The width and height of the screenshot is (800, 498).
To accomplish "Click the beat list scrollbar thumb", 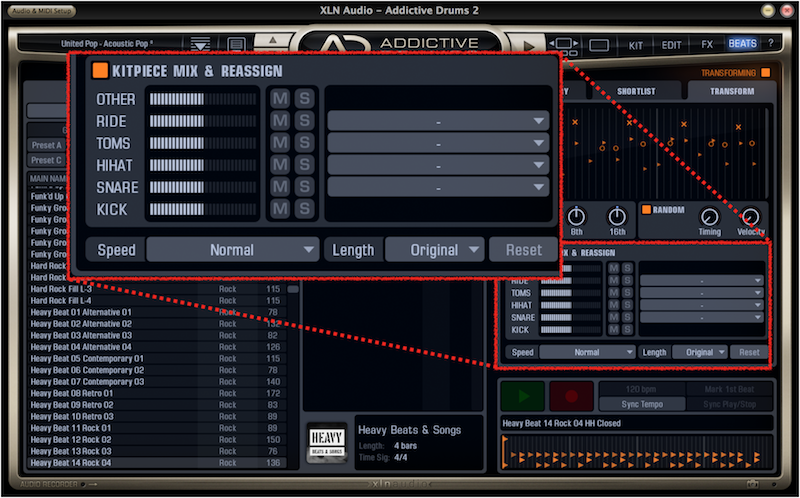I will click(293, 289).
